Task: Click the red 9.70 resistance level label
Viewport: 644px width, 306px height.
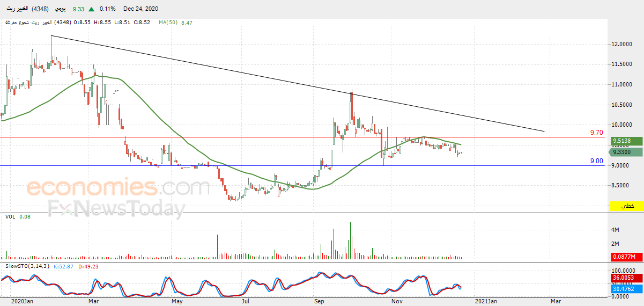Action: coord(596,132)
